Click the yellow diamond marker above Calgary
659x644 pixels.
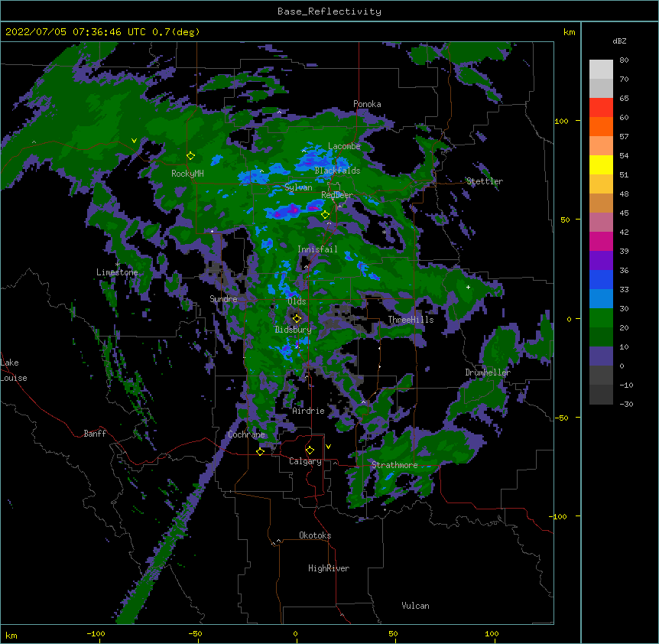[x=310, y=450]
